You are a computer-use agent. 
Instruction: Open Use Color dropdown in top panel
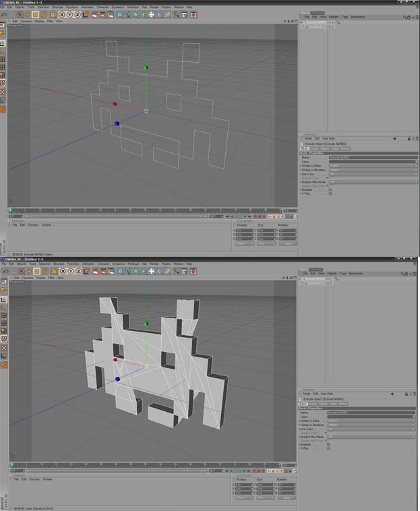(373, 175)
